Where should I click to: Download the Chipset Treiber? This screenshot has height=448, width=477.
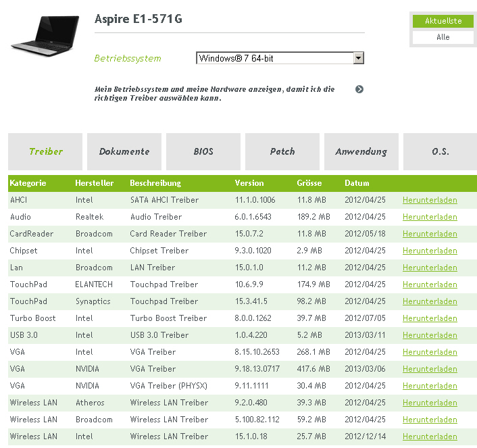[x=430, y=251]
